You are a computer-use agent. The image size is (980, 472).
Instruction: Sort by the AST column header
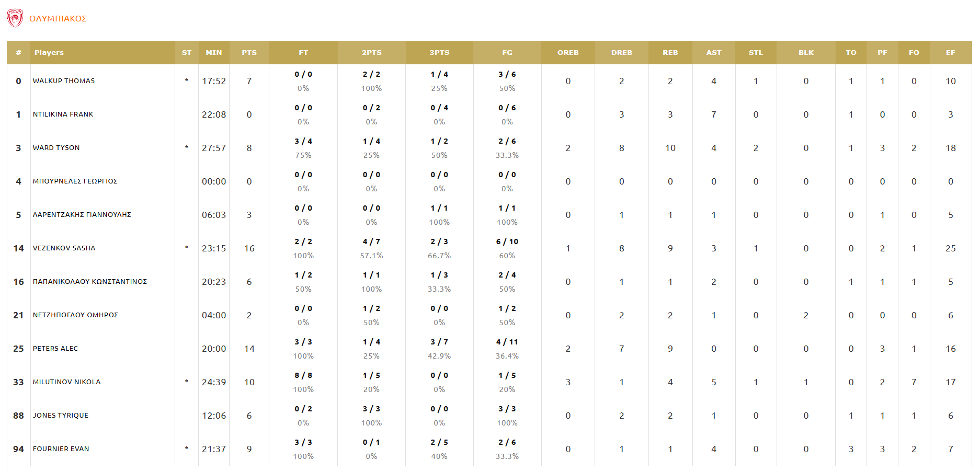pos(713,53)
